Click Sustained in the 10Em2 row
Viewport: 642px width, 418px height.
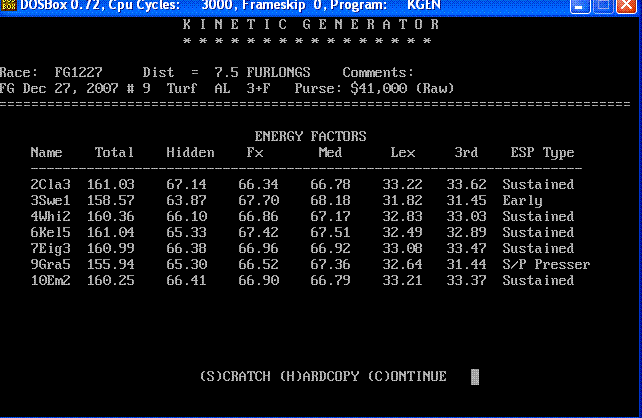(538, 280)
